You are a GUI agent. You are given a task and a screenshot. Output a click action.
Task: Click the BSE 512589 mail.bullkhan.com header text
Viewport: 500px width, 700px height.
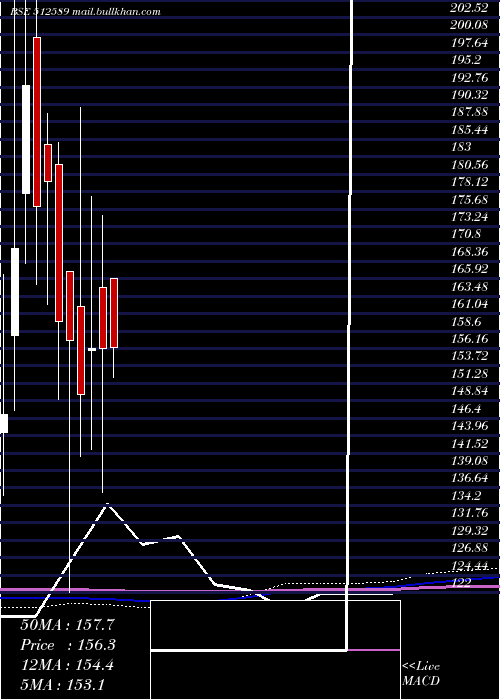pos(86,12)
